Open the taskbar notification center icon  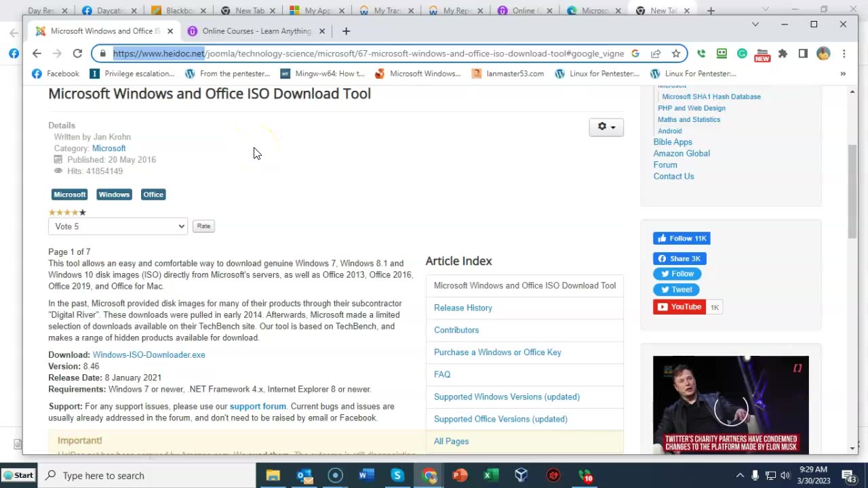[x=849, y=475]
